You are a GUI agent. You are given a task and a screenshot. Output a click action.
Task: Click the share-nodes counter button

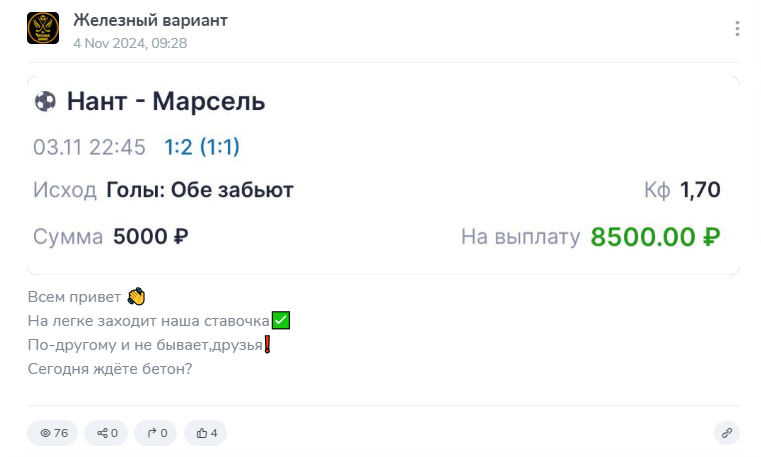point(106,433)
